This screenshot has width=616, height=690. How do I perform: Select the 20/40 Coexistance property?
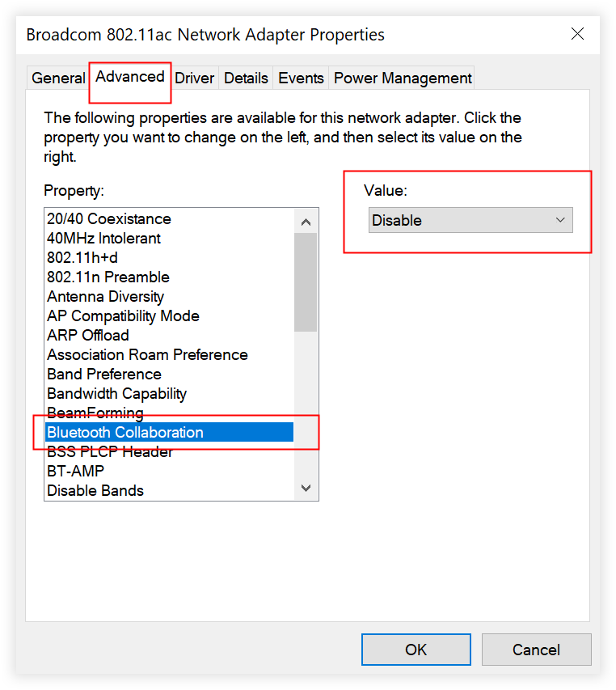click(x=170, y=218)
